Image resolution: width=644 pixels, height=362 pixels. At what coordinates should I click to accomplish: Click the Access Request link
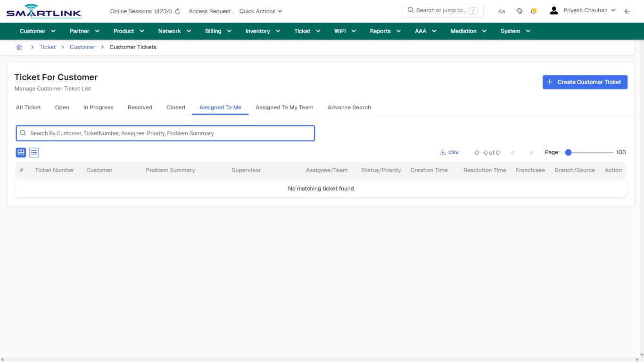click(x=209, y=11)
